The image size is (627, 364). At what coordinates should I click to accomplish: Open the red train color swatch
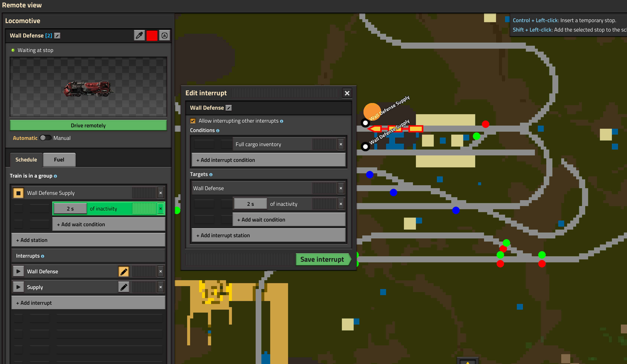pos(152,36)
